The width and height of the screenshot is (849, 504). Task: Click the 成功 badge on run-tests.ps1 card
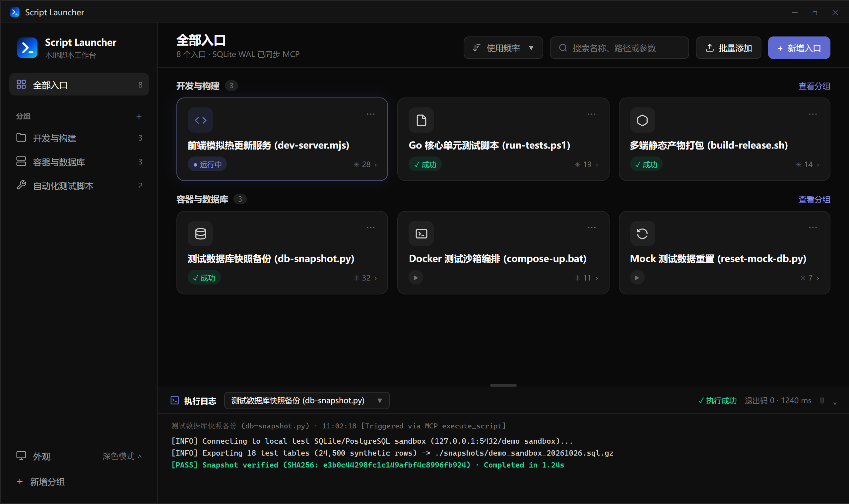tap(425, 164)
